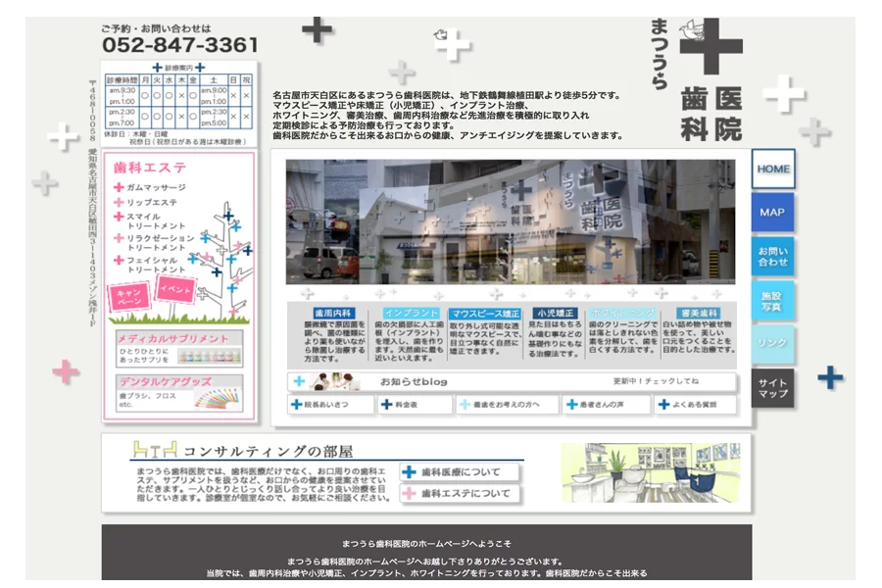Open the 義歯をお考えの方へ link
882x588 pixels.
[508, 405]
